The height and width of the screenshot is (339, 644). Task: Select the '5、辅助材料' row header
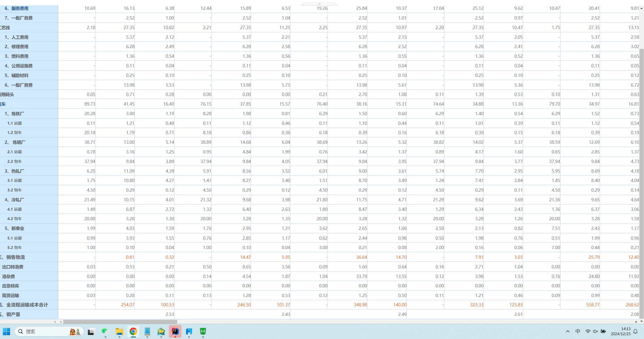coord(29,75)
